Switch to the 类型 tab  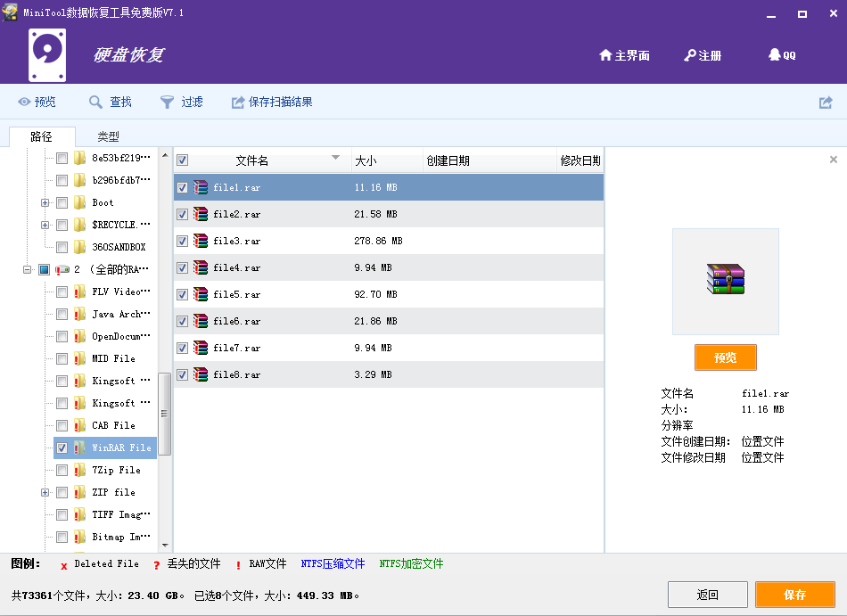108,136
